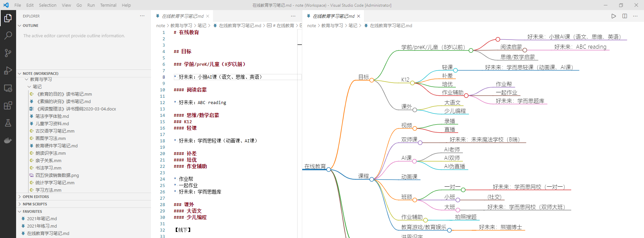The image size is (644, 238).
Task: Open the Run and Debug view icon
Action: (x=8, y=70)
